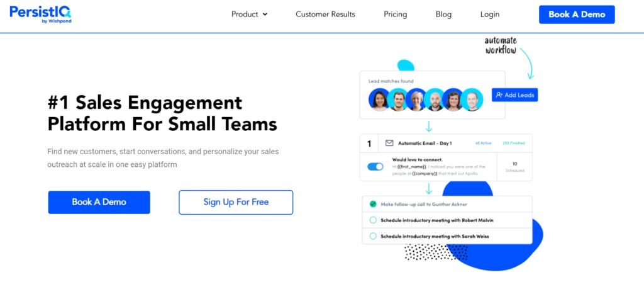Click the add-person icon in Add Leads

point(499,95)
